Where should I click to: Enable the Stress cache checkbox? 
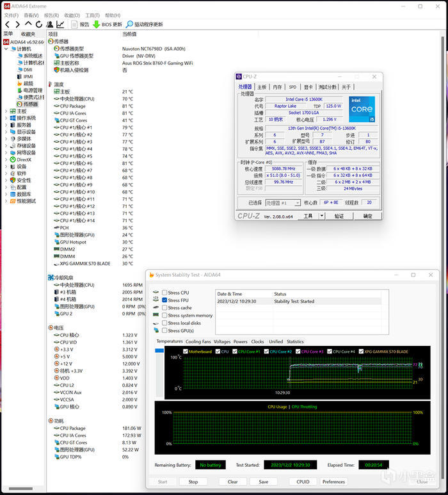click(x=164, y=308)
